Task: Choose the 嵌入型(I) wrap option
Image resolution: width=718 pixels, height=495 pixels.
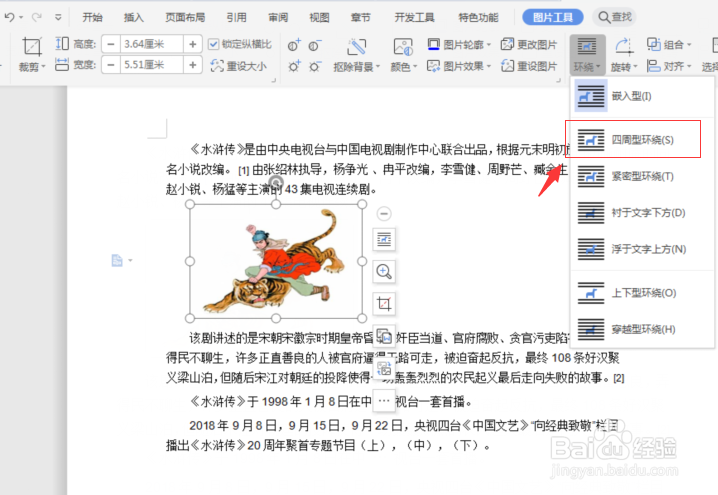Action: pyautogui.click(x=643, y=96)
